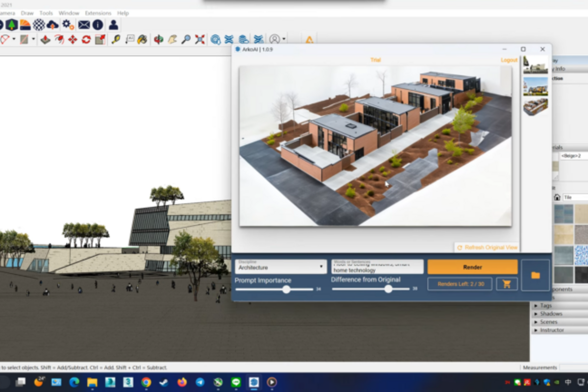Select the top render thumbnail in the sidebar
The height and width of the screenshot is (392, 588).
pyautogui.click(x=535, y=64)
